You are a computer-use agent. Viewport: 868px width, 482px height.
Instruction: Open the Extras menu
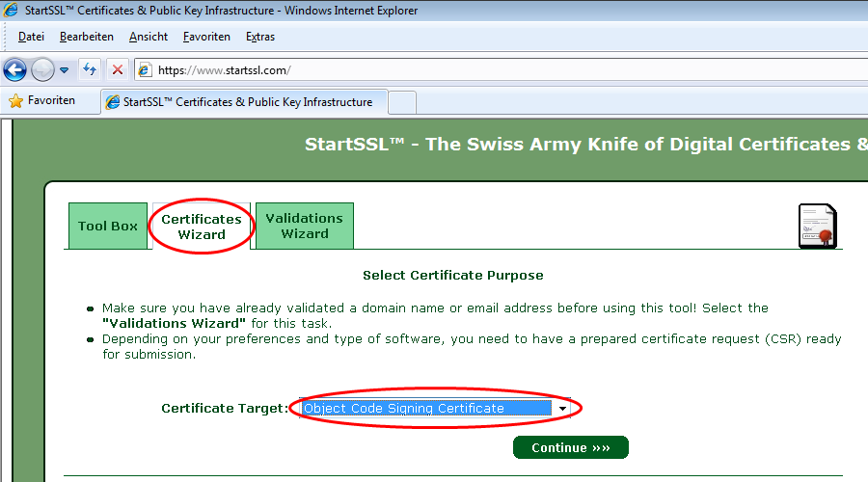coord(260,37)
